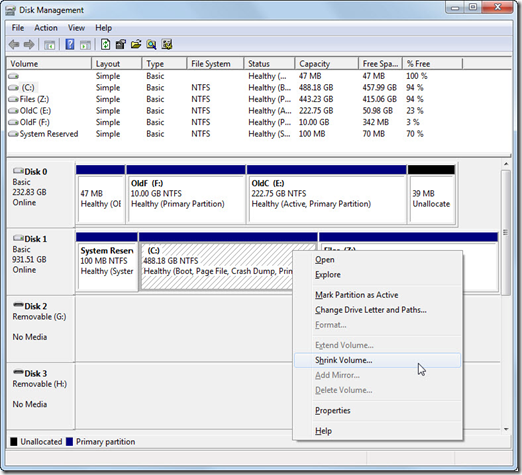Screen dimensions: 522x475
Task: Click the '443.23 GB' capacity cell
Action: tap(316, 99)
